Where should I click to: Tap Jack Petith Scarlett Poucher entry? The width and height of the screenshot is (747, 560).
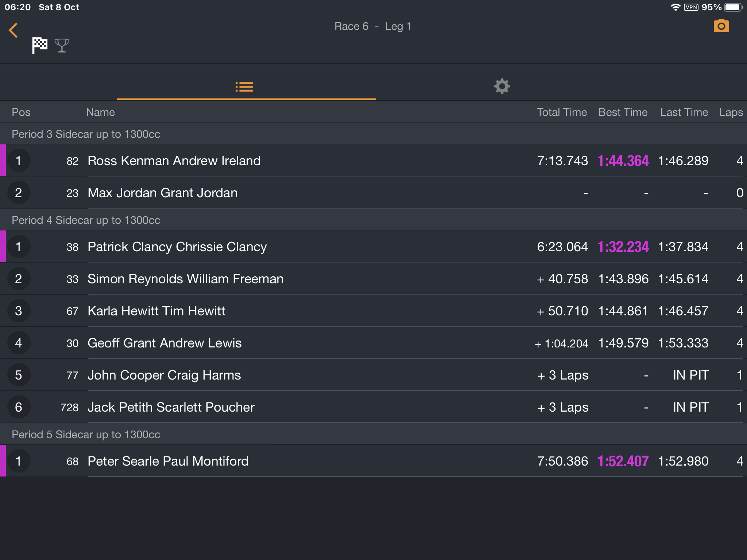(373, 407)
